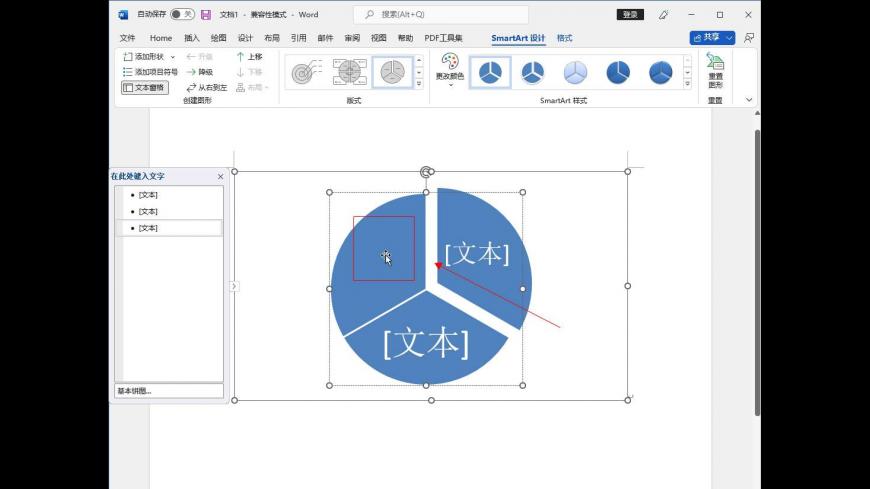Click the Login (登录) button

tap(630, 14)
